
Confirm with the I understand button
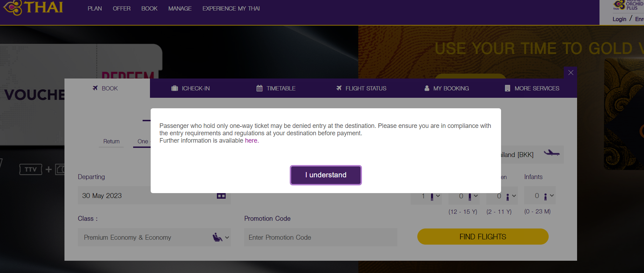pos(326,175)
